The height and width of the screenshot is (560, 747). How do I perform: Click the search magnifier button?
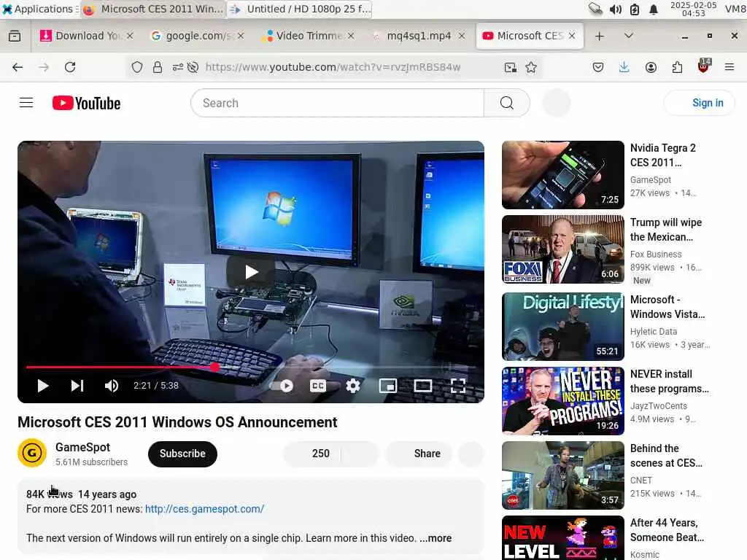tap(507, 103)
